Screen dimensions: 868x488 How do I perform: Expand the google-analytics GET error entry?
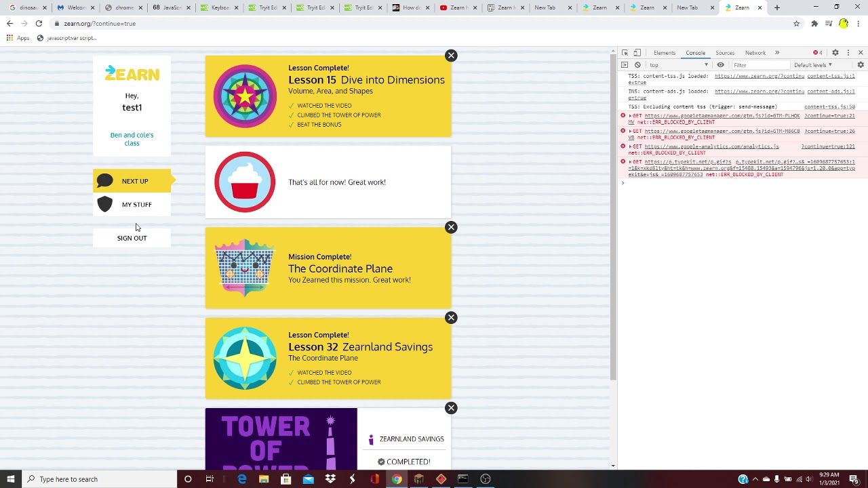[630, 146]
